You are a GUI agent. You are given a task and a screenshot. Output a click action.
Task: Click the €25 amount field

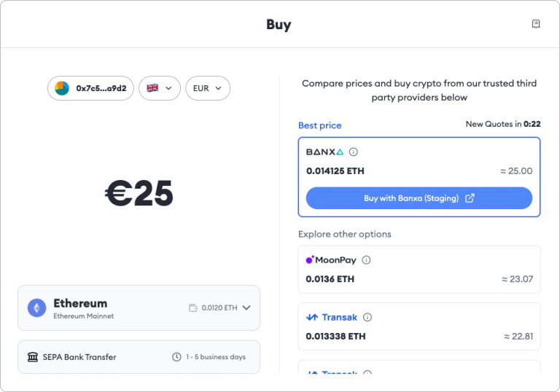(x=139, y=194)
